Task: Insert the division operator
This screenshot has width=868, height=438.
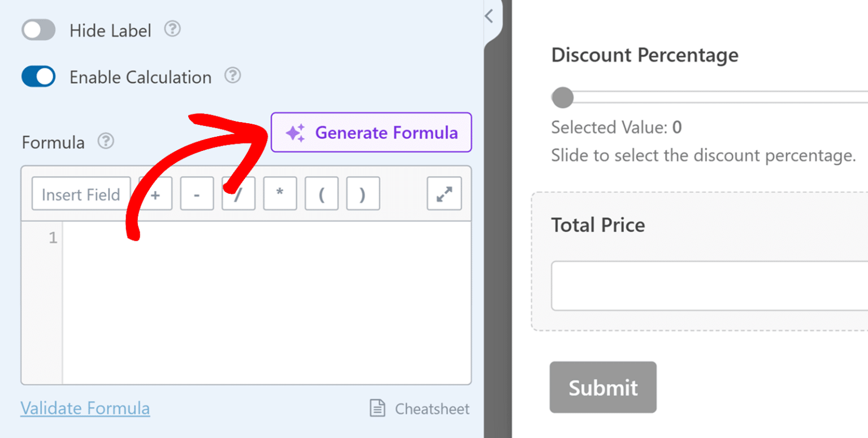Action: point(237,193)
